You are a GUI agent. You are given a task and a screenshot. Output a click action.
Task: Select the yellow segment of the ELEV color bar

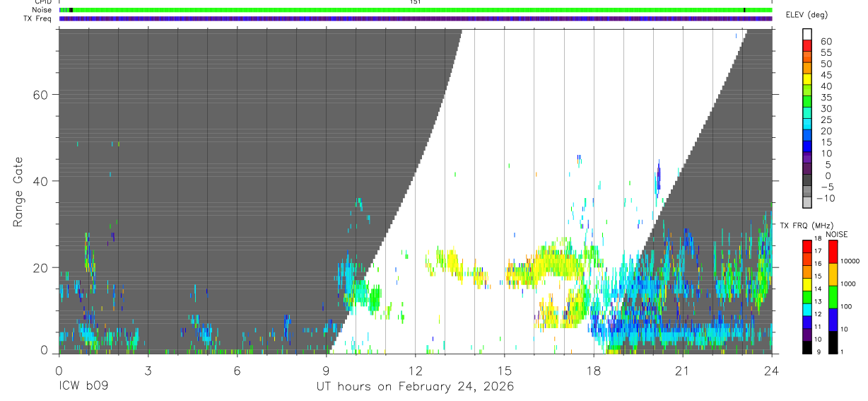[x=807, y=79]
